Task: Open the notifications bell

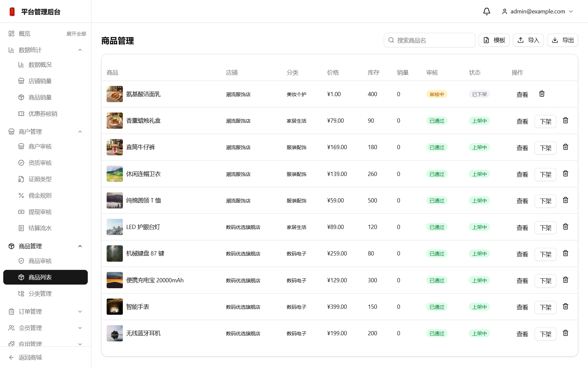Action: coord(487,11)
